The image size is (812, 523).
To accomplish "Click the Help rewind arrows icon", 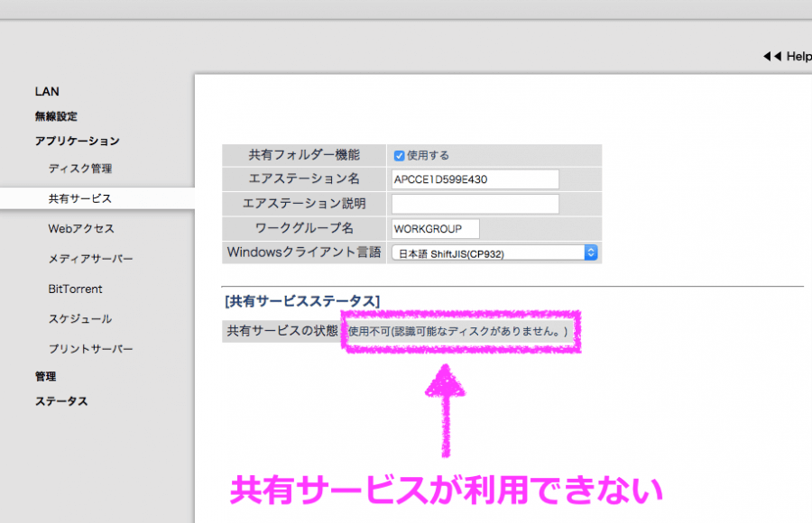I will [x=771, y=56].
